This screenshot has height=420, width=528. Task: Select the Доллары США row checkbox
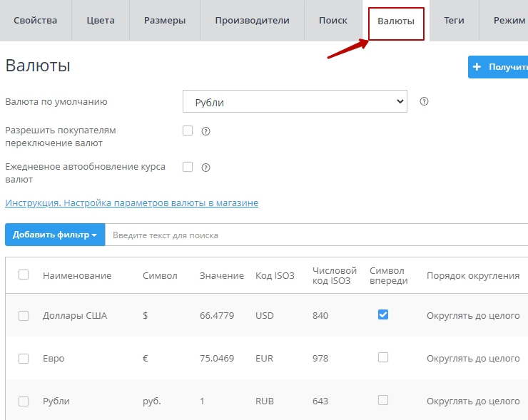pyautogui.click(x=24, y=316)
